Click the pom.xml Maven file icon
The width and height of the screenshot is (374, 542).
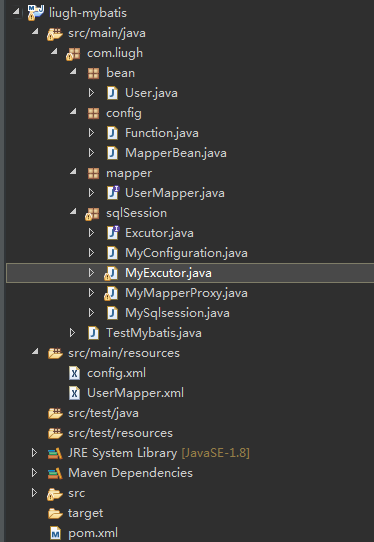coord(55,533)
